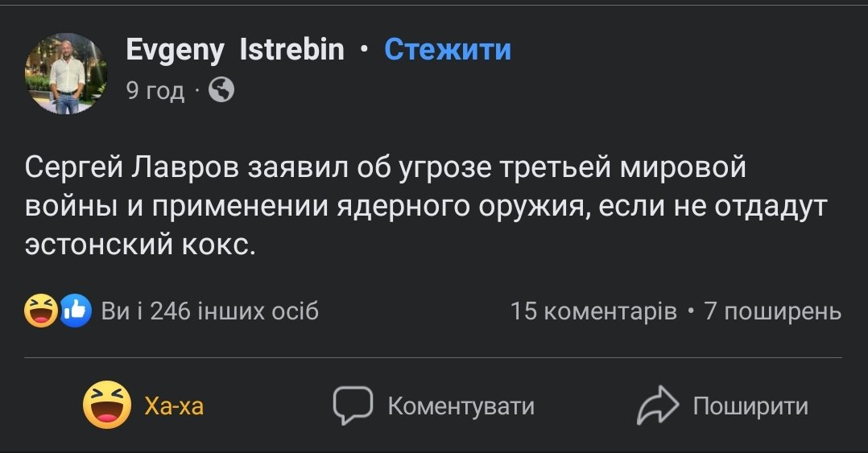868x453 pixels.
Task: Show who reacted: 'Ви і 246 інших осіб'
Action: tap(210, 311)
